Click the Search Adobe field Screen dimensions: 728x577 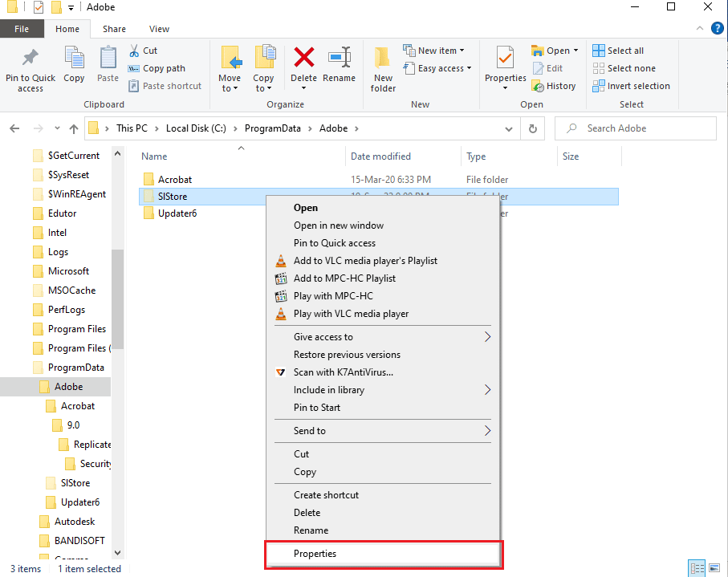pyautogui.click(x=636, y=128)
